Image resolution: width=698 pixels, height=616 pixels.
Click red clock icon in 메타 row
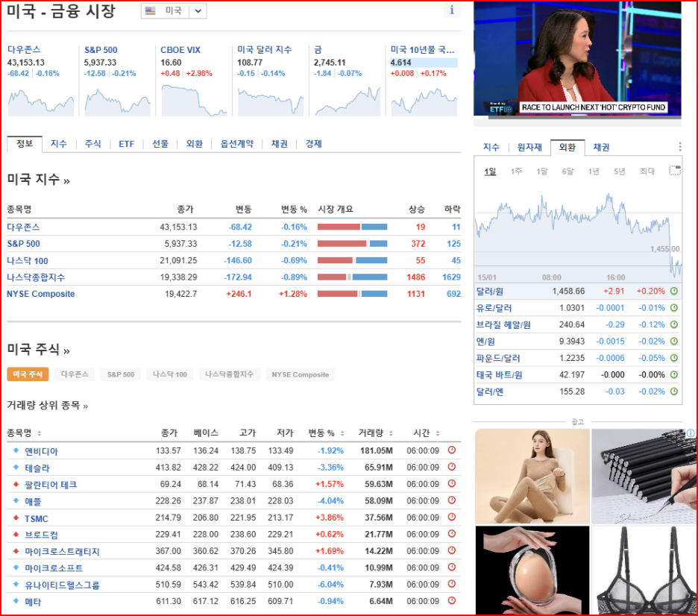click(x=451, y=600)
